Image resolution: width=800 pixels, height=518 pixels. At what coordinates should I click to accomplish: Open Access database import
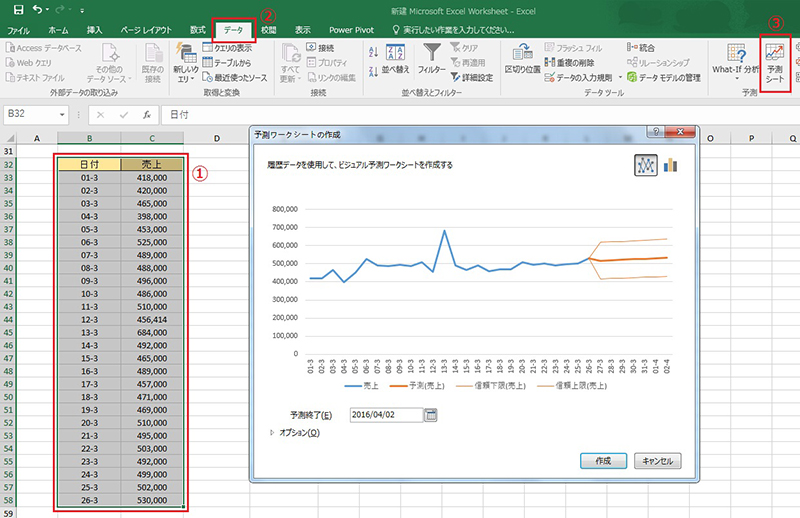click(x=43, y=48)
